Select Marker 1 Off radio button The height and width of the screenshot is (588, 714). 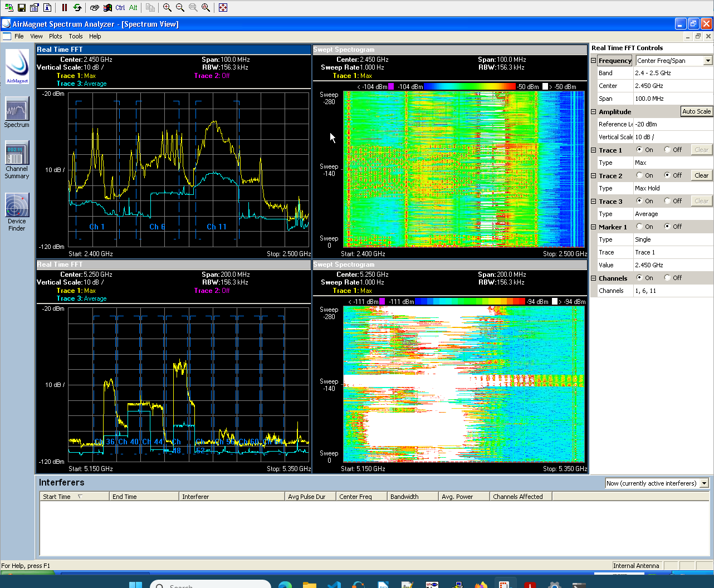667,227
